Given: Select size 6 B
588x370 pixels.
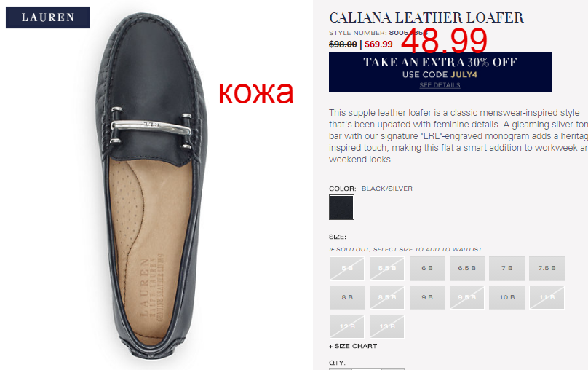Looking at the screenshot, I should (426, 268).
